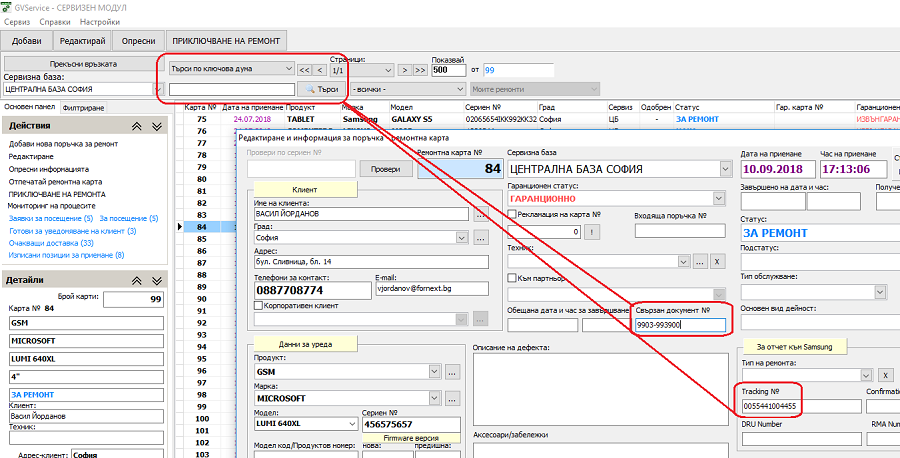The width and height of the screenshot is (900, 458).
Task: Click the Свързан документ № field
Action: click(680, 325)
